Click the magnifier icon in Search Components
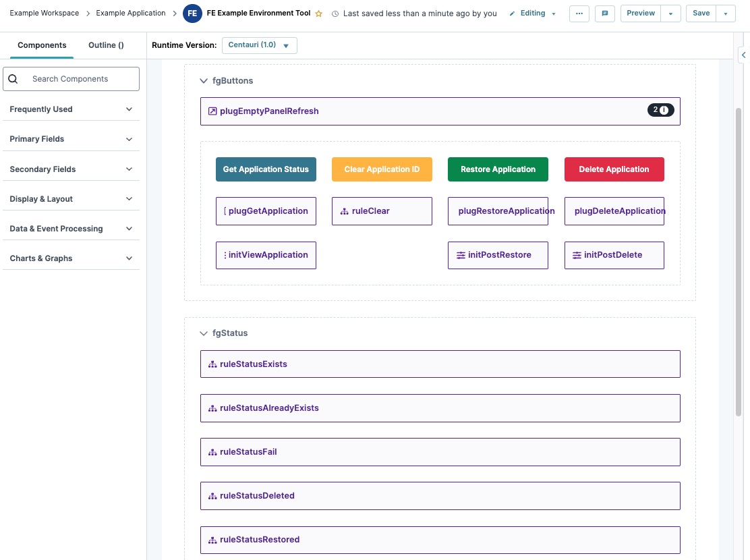Viewport: 750px width, 560px height. (13, 79)
